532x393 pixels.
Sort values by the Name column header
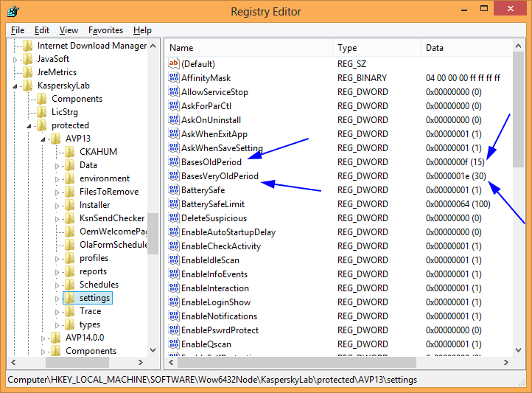tap(248, 48)
